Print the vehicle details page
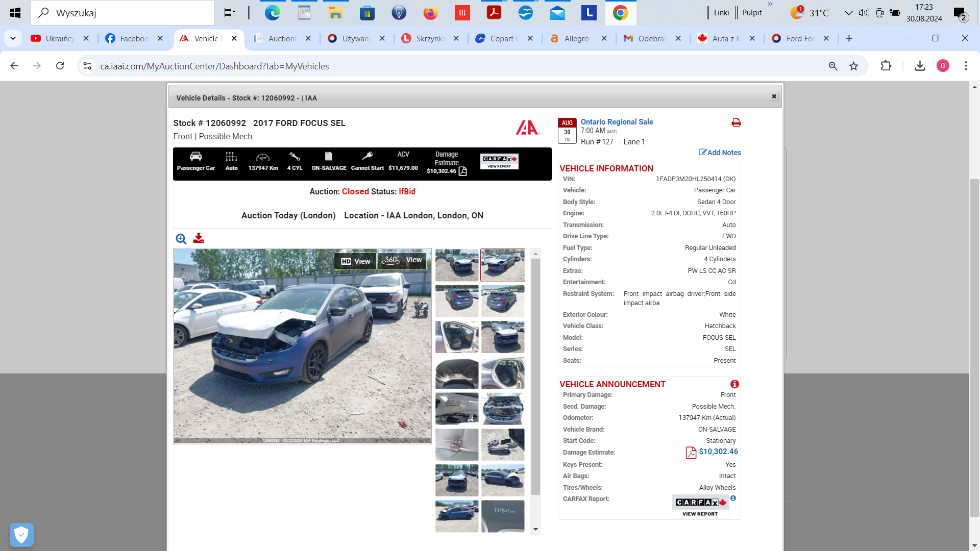The height and width of the screenshot is (551, 980). pos(736,122)
